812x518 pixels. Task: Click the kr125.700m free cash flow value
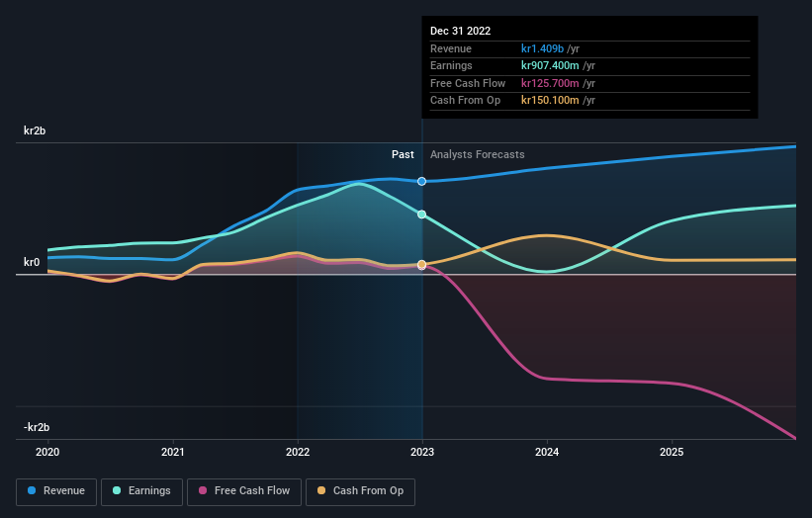(550, 83)
